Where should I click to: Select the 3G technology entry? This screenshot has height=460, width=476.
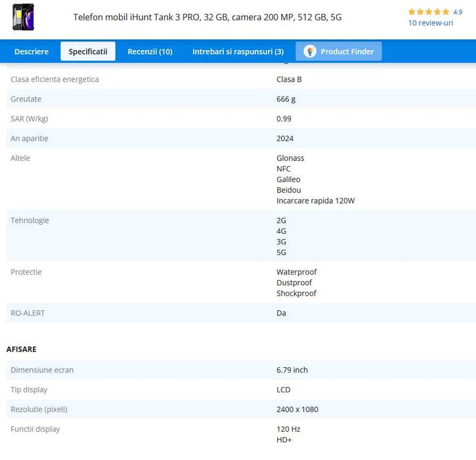coord(281,242)
